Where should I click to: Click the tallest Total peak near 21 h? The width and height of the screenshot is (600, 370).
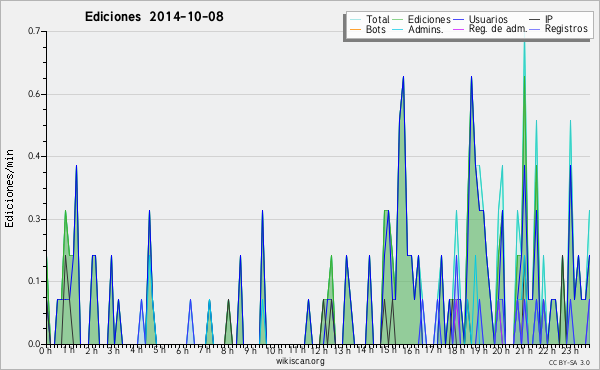pos(524,43)
